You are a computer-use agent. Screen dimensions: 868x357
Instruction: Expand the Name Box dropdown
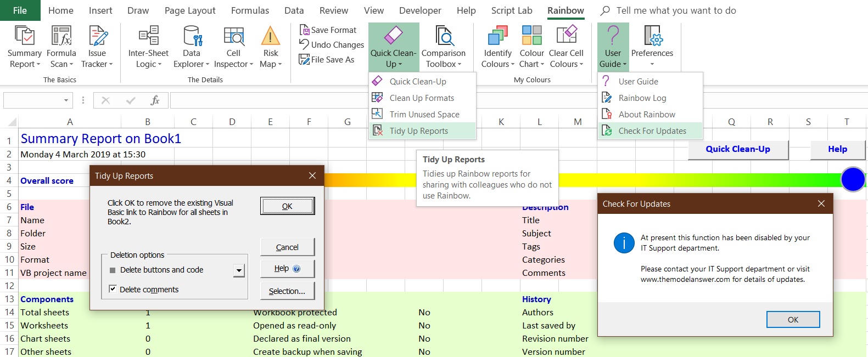coord(66,100)
